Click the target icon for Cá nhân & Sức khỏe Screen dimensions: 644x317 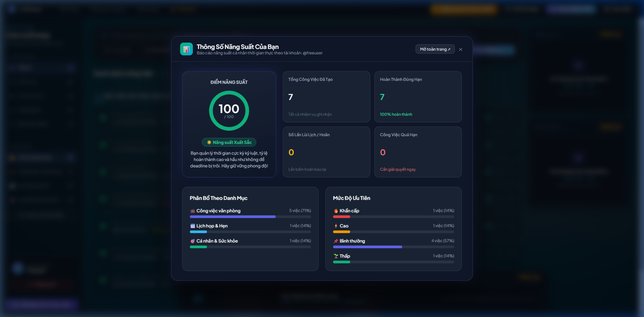pyautogui.click(x=193, y=241)
